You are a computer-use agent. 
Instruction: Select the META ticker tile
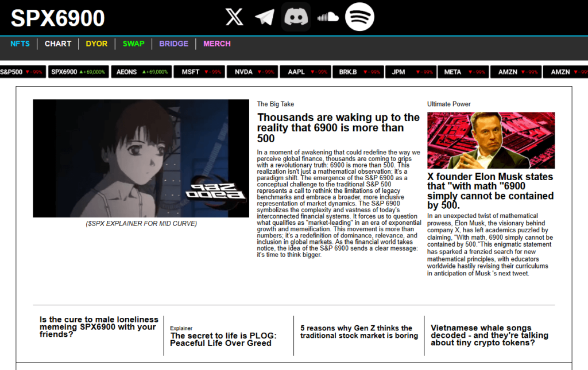463,72
